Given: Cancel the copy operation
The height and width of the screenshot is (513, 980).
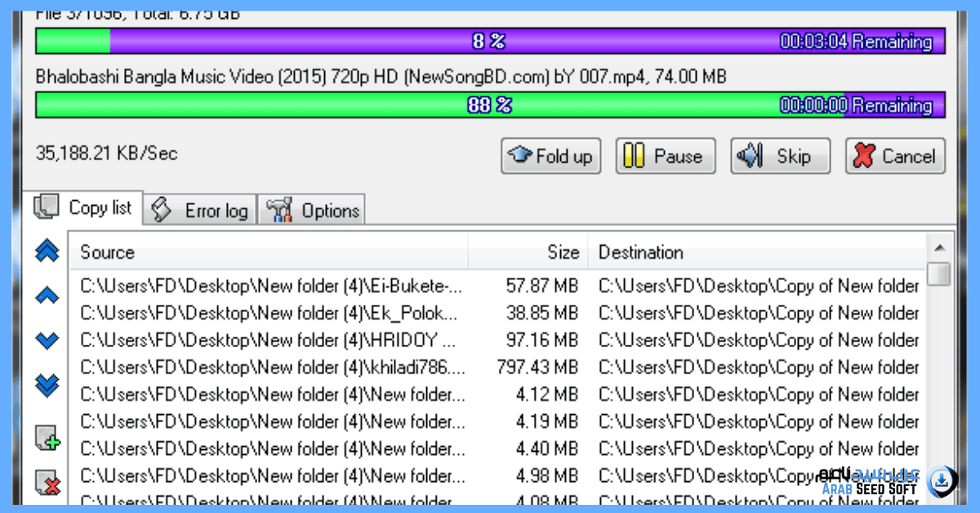Looking at the screenshot, I should click(x=895, y=156).
